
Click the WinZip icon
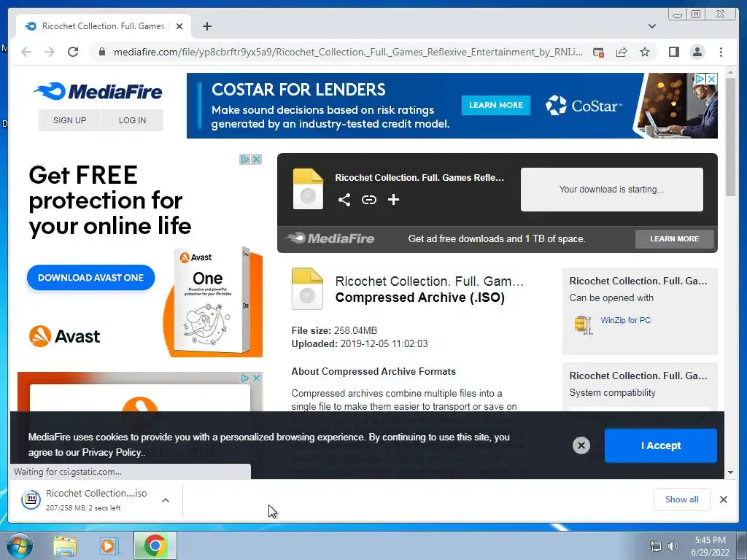[583, 324]
